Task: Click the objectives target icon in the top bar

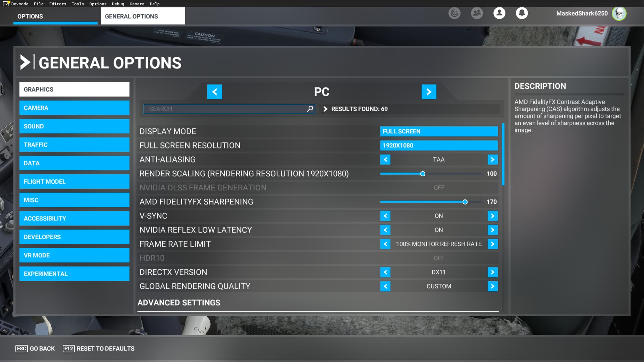Action: pyautogui.click(x=454, y=13)
